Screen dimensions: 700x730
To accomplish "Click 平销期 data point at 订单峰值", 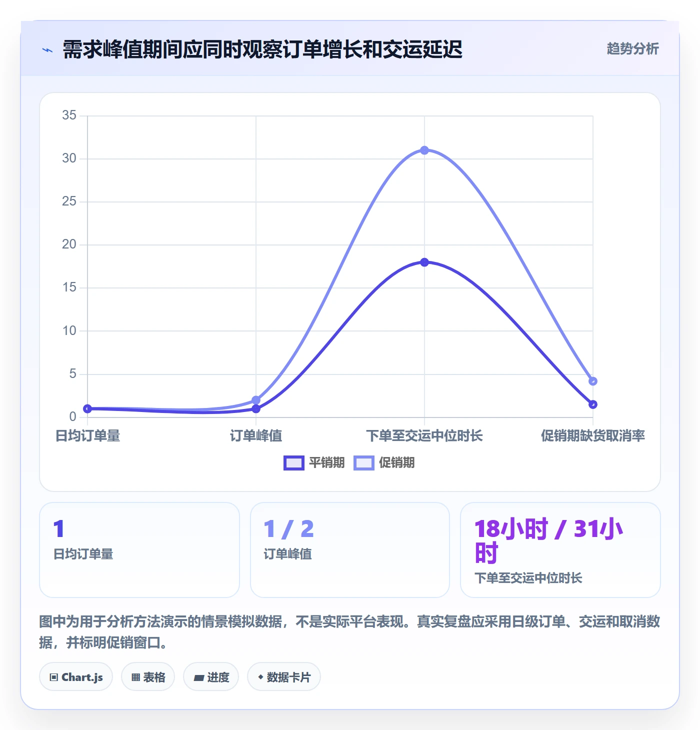I will point(256,409).
